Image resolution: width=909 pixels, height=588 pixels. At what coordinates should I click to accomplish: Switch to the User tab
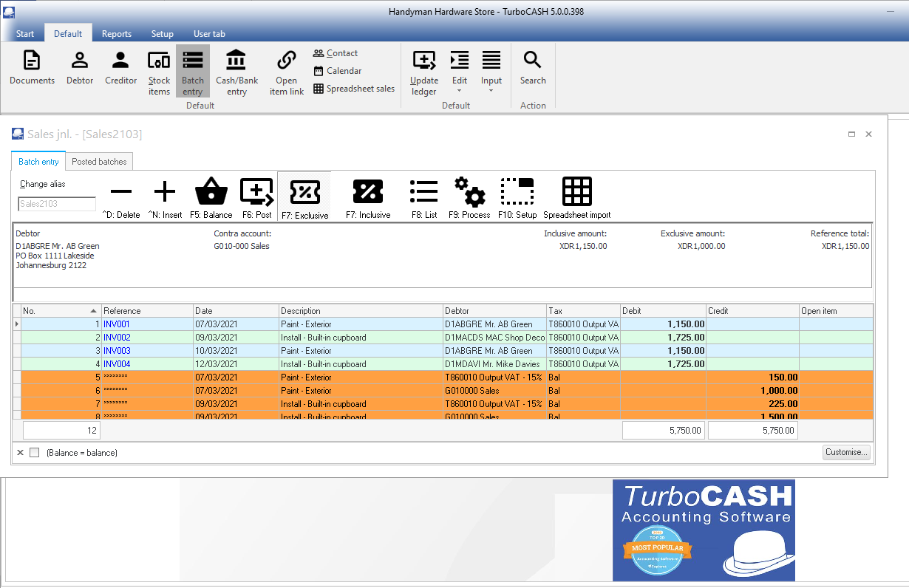209,34
